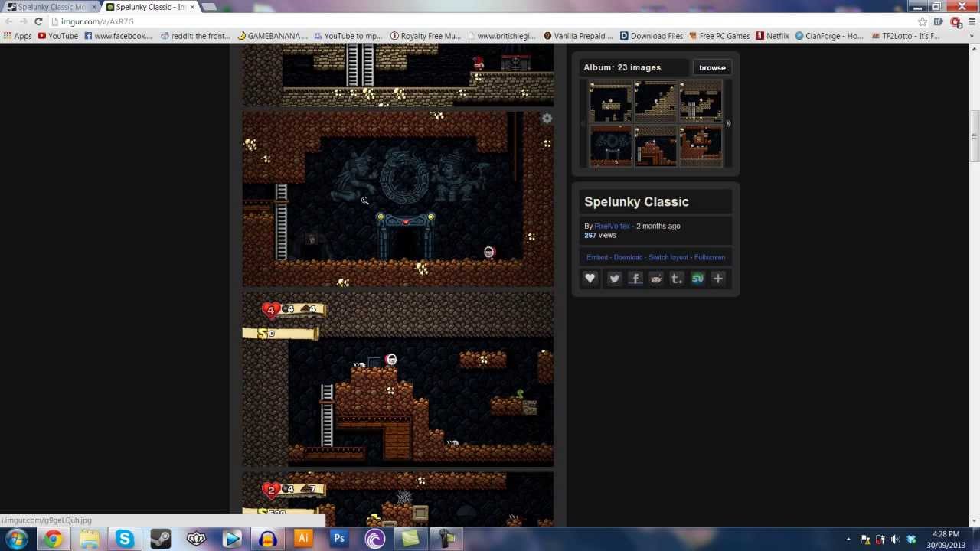
Task: Click the browse album button
Action: pyautogui.click(x=712, y=67)
